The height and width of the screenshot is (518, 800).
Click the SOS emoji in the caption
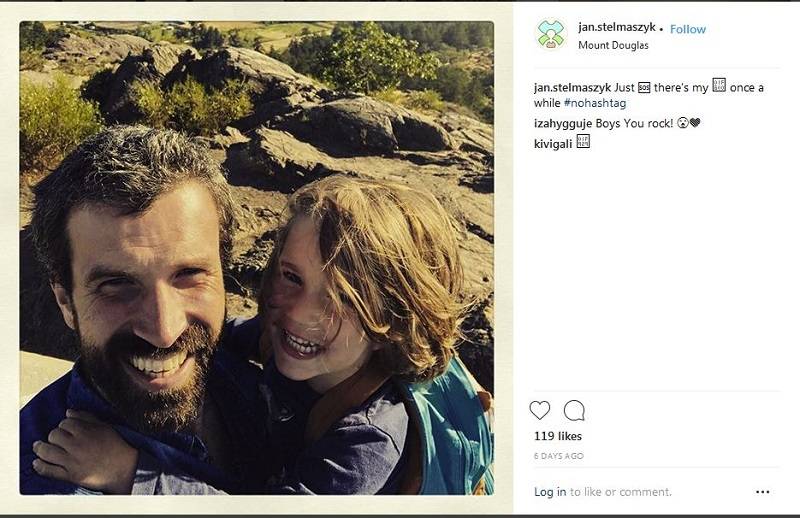pyautogui.click(x=645, y=88)
